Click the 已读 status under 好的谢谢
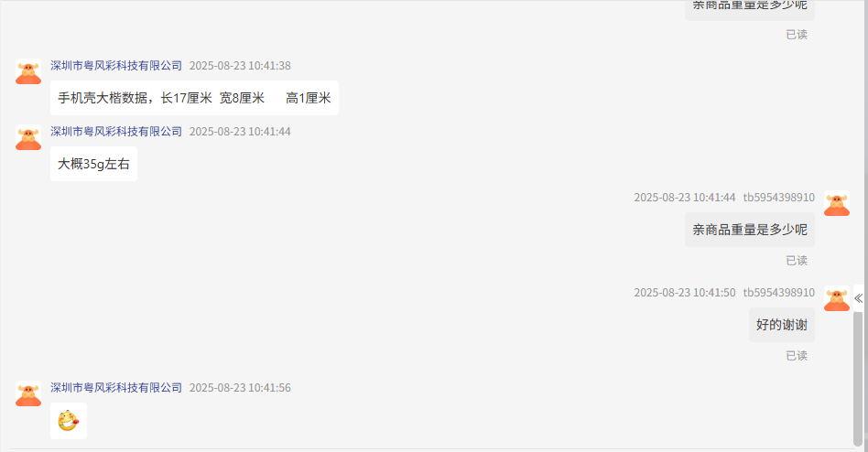This screenshot has width=868, height=452. tap(797, 356)
